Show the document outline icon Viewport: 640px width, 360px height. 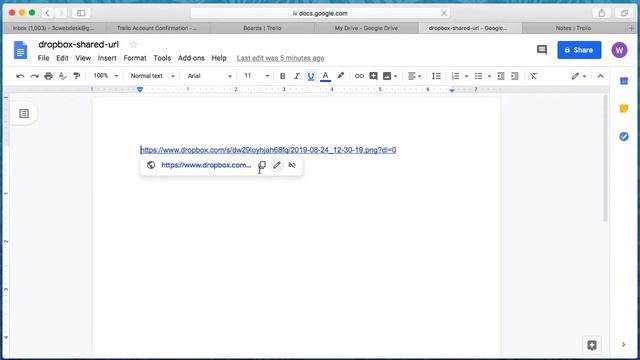tap(24, 113)
